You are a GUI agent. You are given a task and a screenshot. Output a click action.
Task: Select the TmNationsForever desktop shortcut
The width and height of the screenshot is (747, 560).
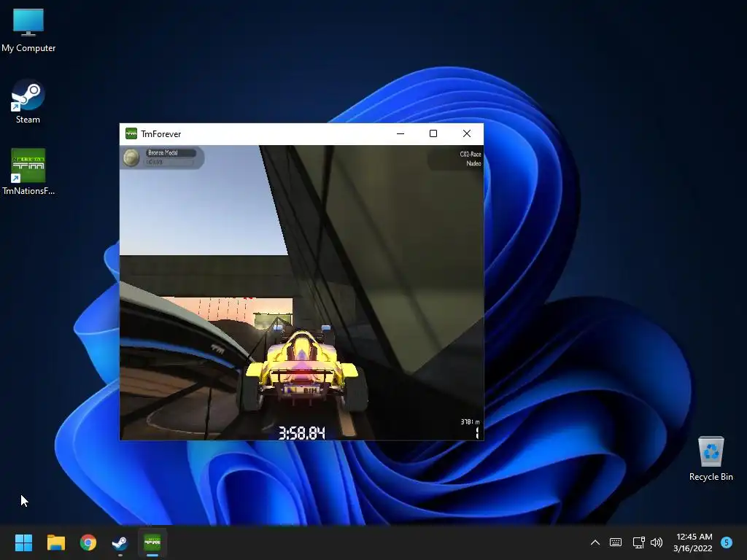28,172
